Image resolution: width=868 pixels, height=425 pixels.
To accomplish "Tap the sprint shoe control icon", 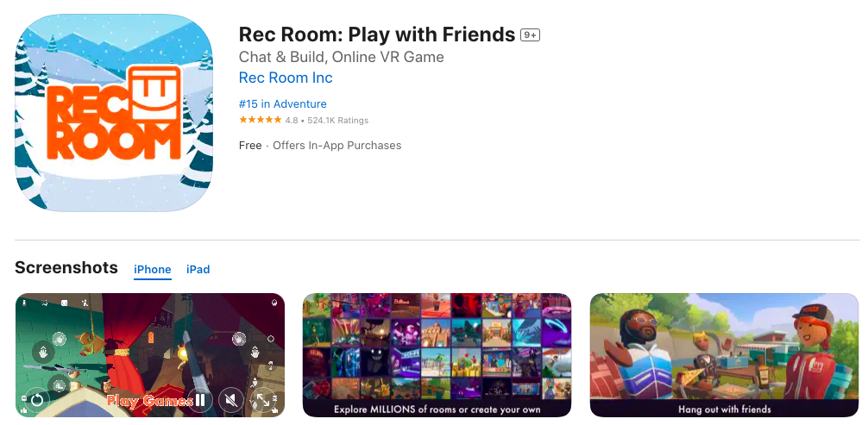I will coord(60,385).
